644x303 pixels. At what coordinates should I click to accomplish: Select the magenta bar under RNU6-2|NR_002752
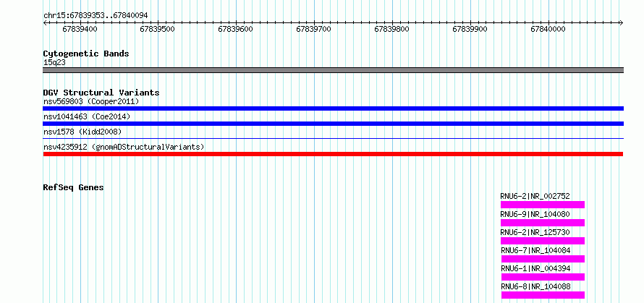point(542,205)
